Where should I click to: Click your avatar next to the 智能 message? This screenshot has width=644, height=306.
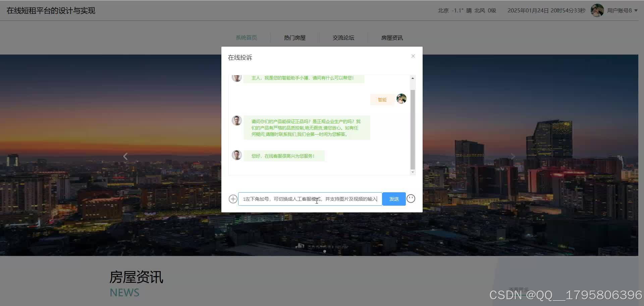[401, 99]
